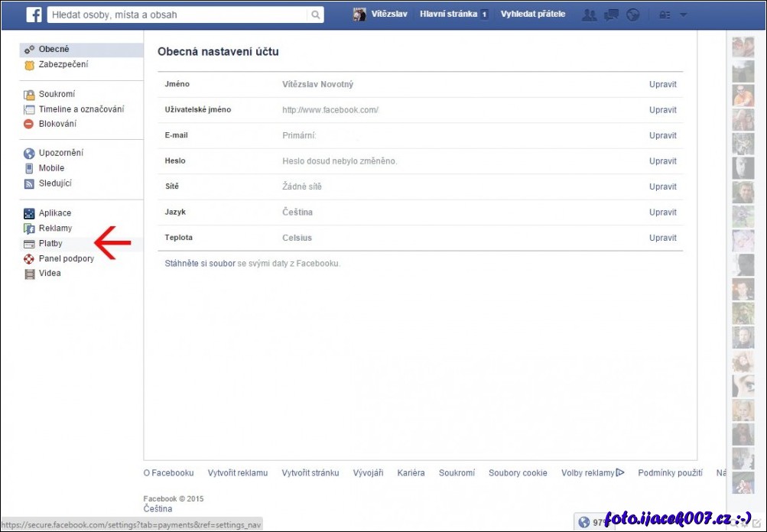Expand account menu dropdown arrow
Viewport: 767px width, 532px height.
click(x=683, y=15)
